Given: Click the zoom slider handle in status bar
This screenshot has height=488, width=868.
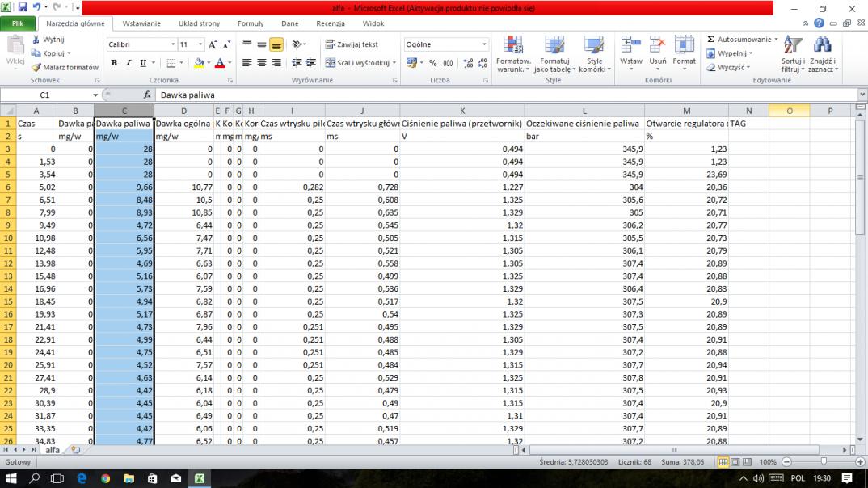Looking at the screenshot, I should [x=823, y=462].
